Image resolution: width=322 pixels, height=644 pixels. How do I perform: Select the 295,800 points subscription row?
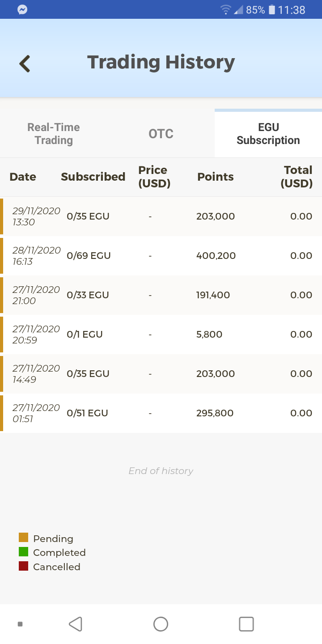click(x=161, y=413)
